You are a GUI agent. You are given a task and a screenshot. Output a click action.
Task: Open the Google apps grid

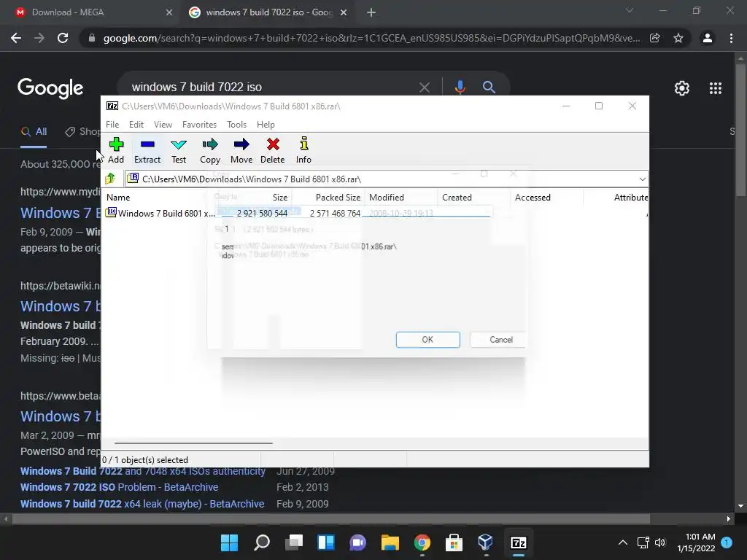[x=716, y=88]
